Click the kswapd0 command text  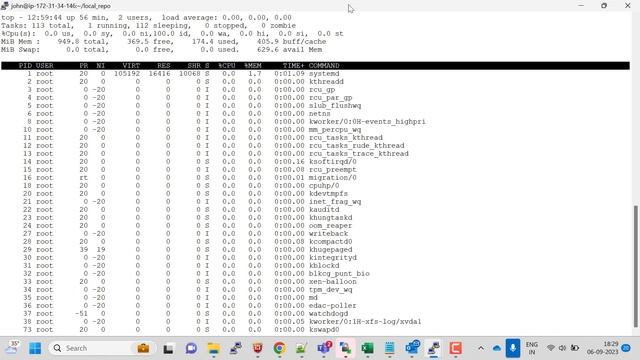pyautogui.click(x=324, y=330)
